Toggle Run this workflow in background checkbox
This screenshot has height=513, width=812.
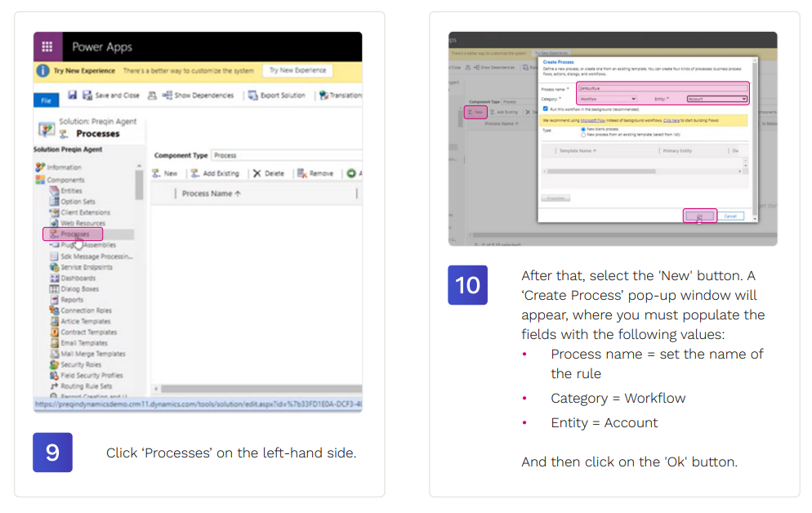pos(546,109)
